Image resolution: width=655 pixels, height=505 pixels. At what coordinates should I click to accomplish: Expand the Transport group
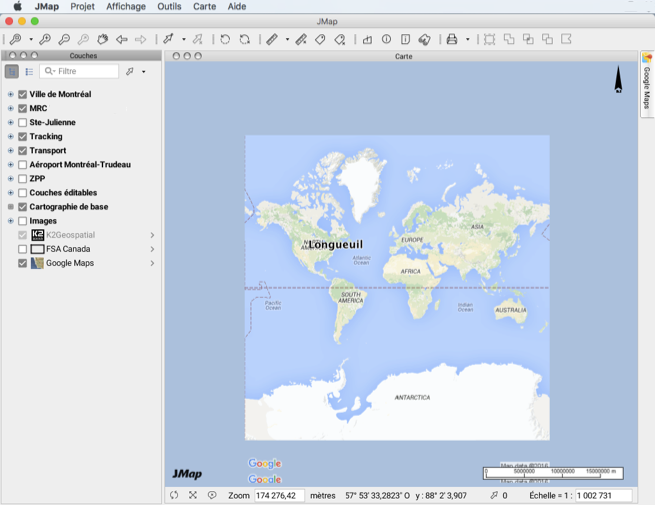(11, 151)
